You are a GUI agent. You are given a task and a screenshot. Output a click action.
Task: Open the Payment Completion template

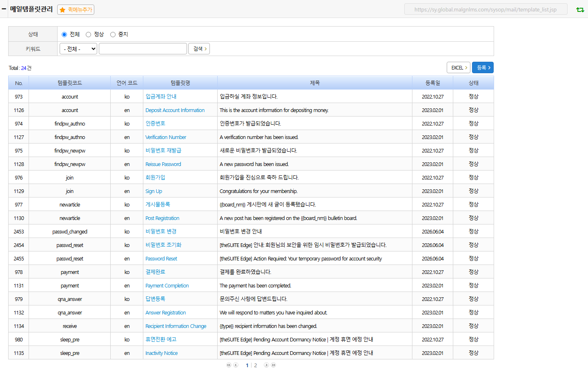pos(167,285)
